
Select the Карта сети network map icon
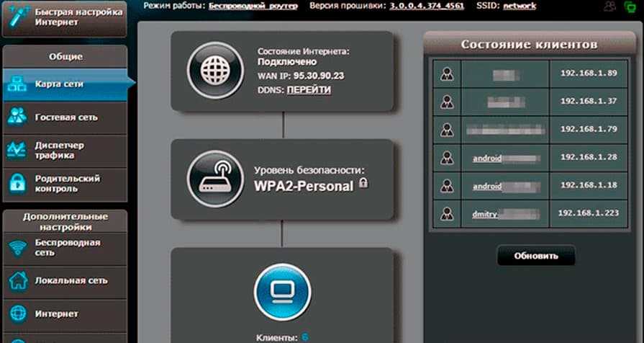pos(17,84)
